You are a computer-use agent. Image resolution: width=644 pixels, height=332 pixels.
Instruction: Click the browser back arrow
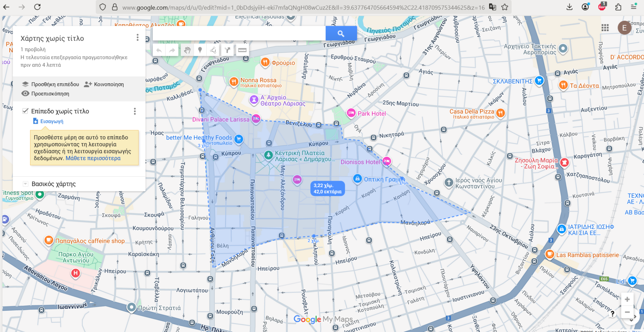click(x=6, y=7)
